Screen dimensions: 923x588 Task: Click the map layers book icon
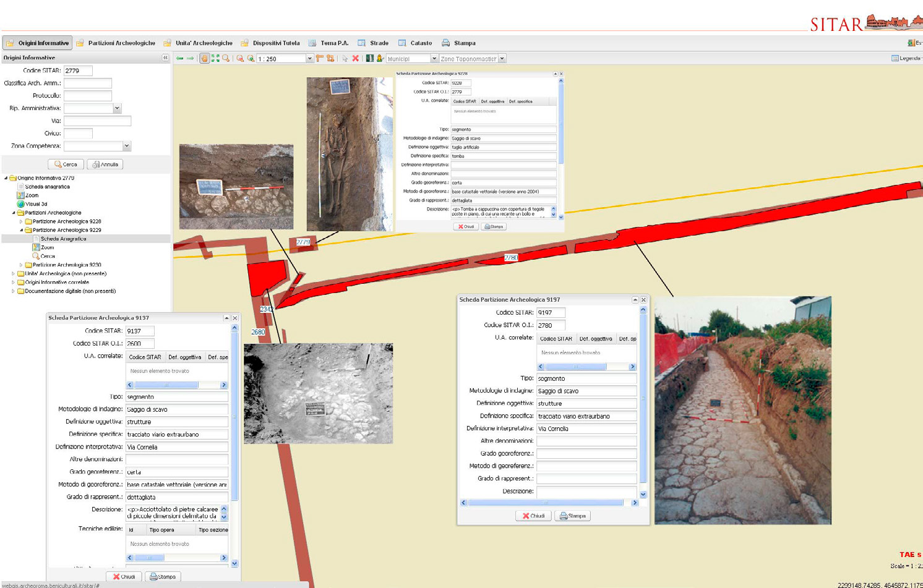point(370,59)
